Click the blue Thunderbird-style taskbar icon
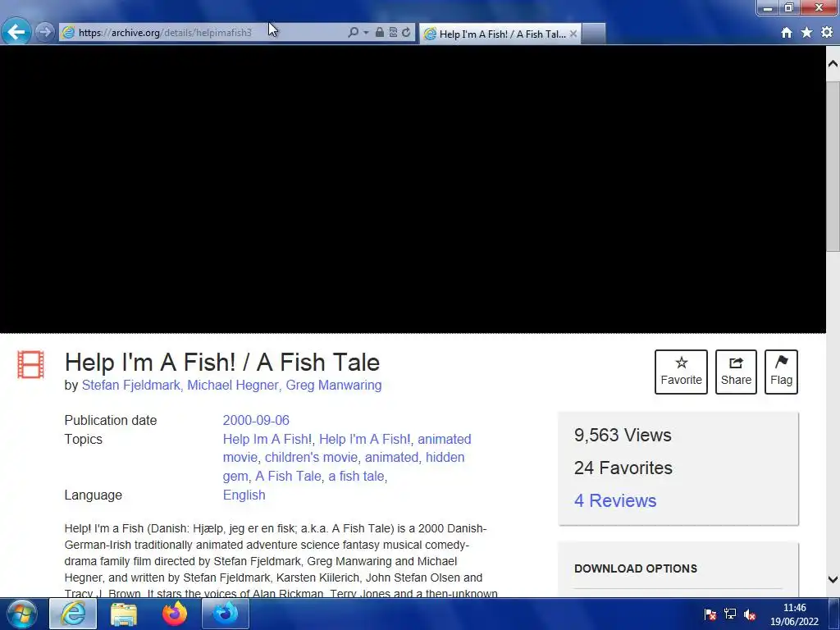 tap(226, 614)
